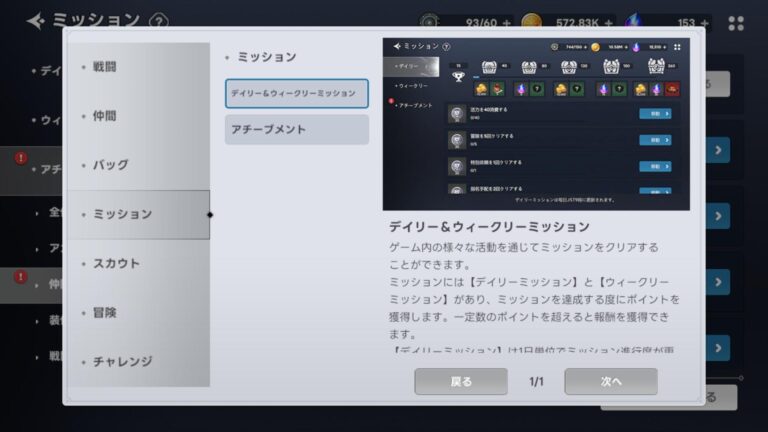Screen dimensions: 768x432
Task: Click the 次へ button
Action: 611,381
